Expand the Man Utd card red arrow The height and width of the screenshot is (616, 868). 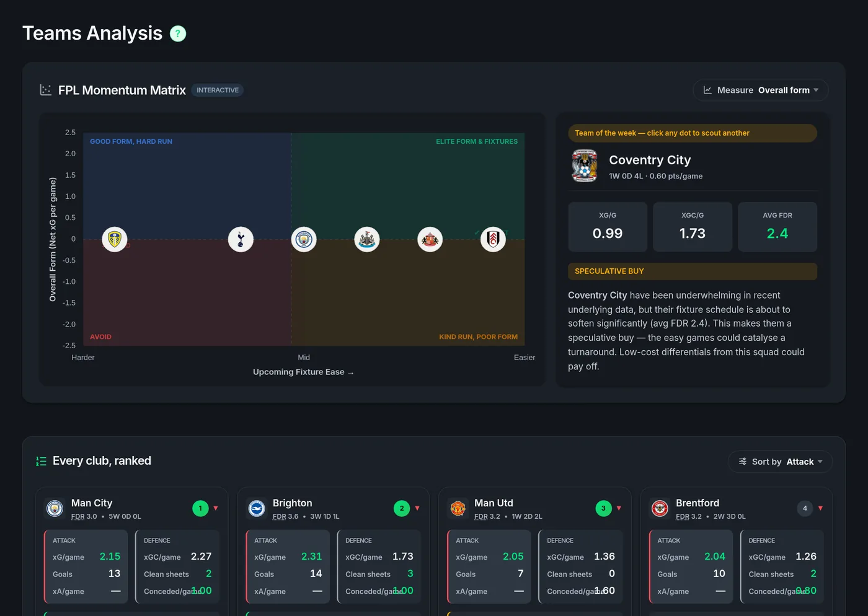tap(619, 508)
